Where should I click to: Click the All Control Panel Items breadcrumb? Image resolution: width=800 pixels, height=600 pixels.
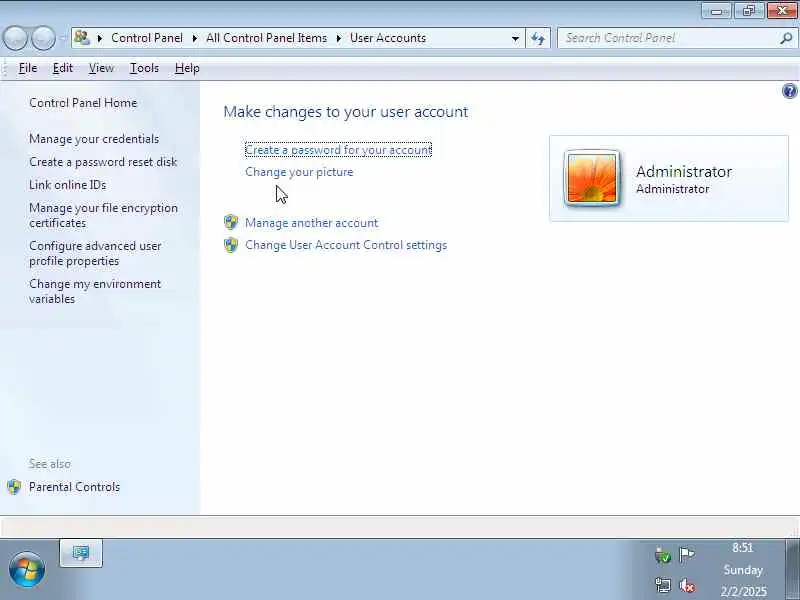[x=266, y=38]
